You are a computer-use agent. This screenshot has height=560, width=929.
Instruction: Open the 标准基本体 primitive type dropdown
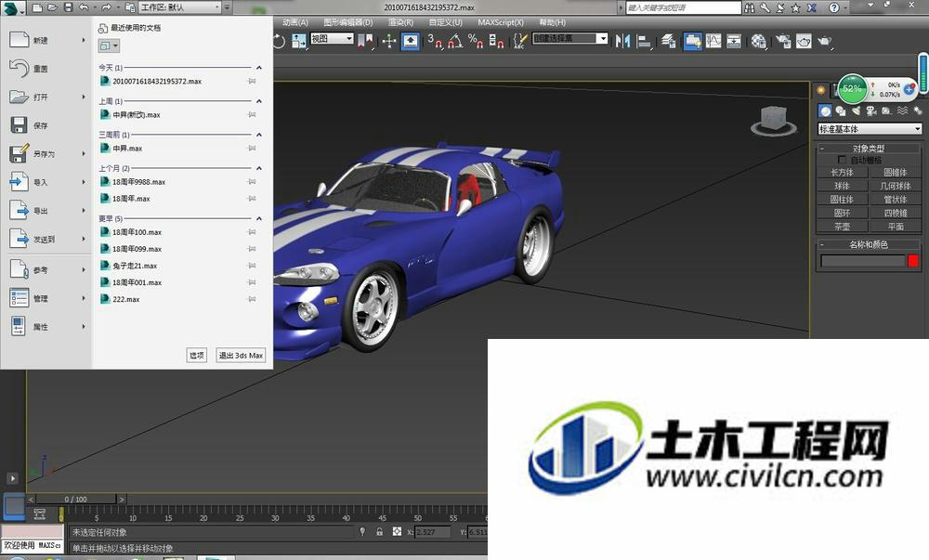coord(870,128)
